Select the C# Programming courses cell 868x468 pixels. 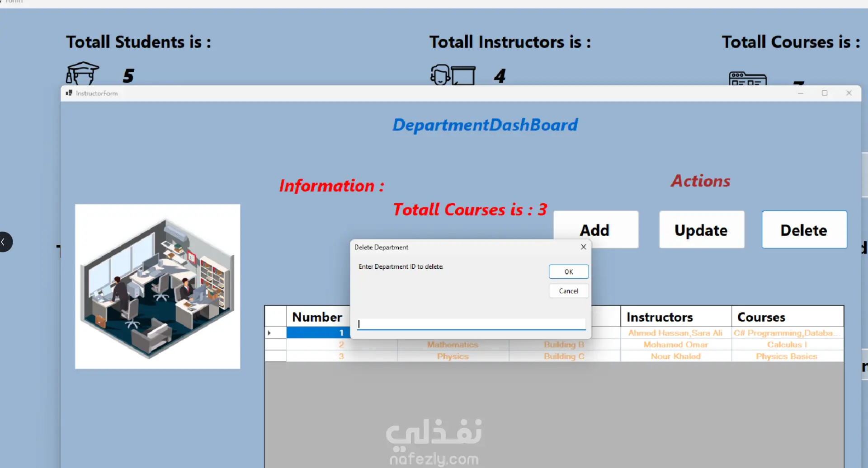coord(788,333)
